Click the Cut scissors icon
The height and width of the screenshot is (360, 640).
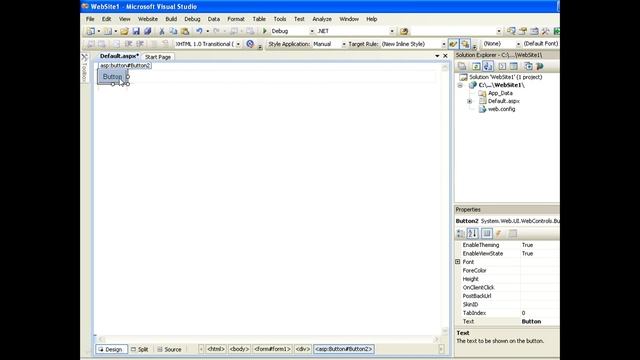pos(162,31)
